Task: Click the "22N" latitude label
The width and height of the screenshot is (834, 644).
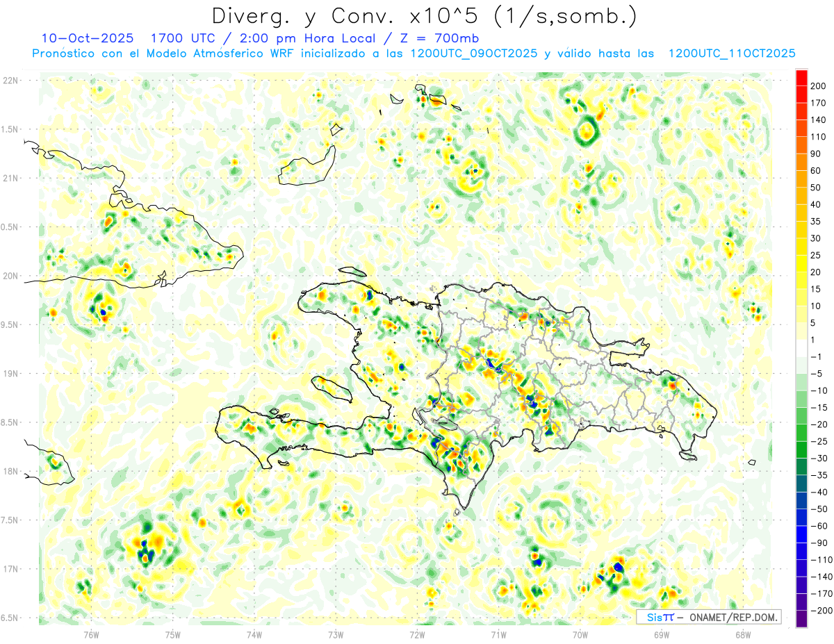Action: pyautogui.click(x=10, y=81)
